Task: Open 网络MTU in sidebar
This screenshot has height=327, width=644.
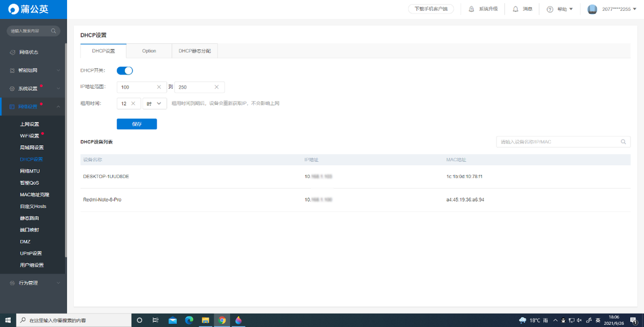Action: 30,171
